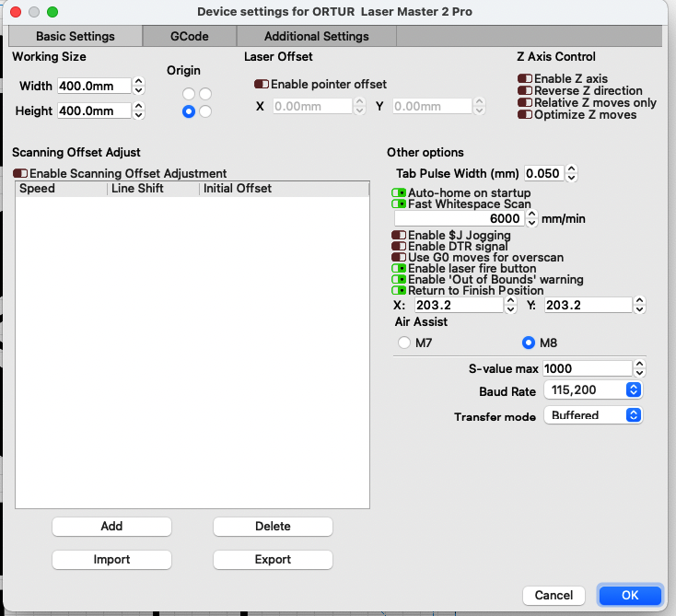
Task: Click the 6000 mm/min speed field
Action: pyautogui.click(x=459, y=218)
